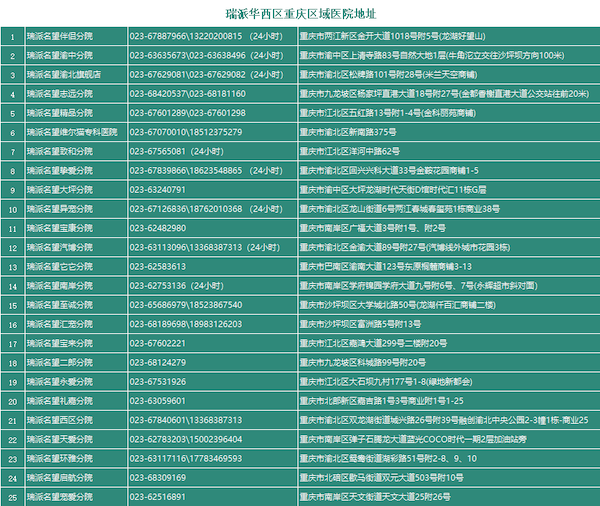Click phone number 023-62583613

pos(158,267)
